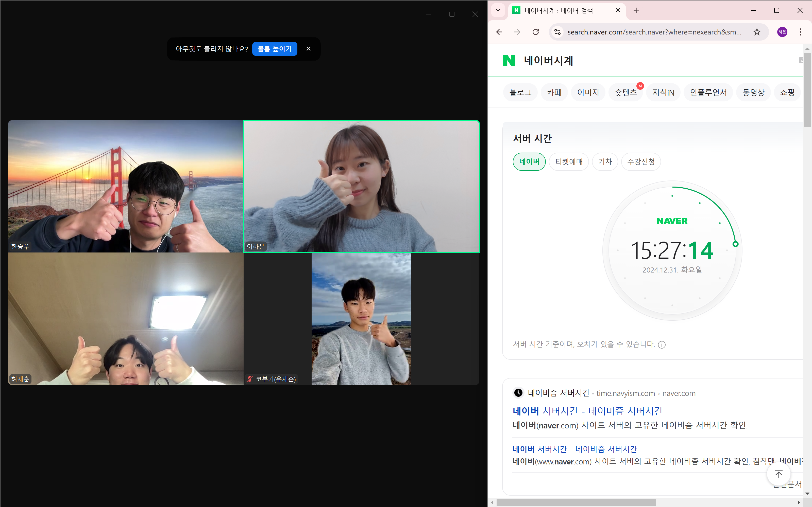Open the Chrome three-dot menu
The width and height of the screenshot is (812, 507).
(x=800, y=32)
